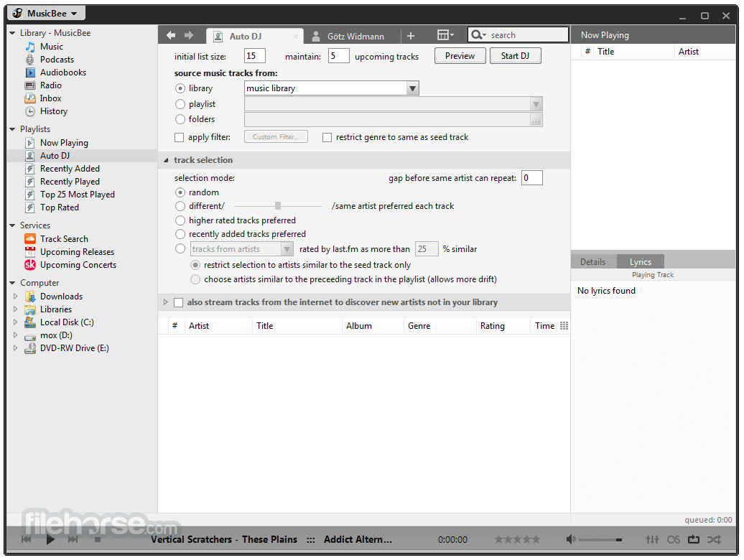
Task: Enable restrict genre to seed track
Action: tap(327, 138)
